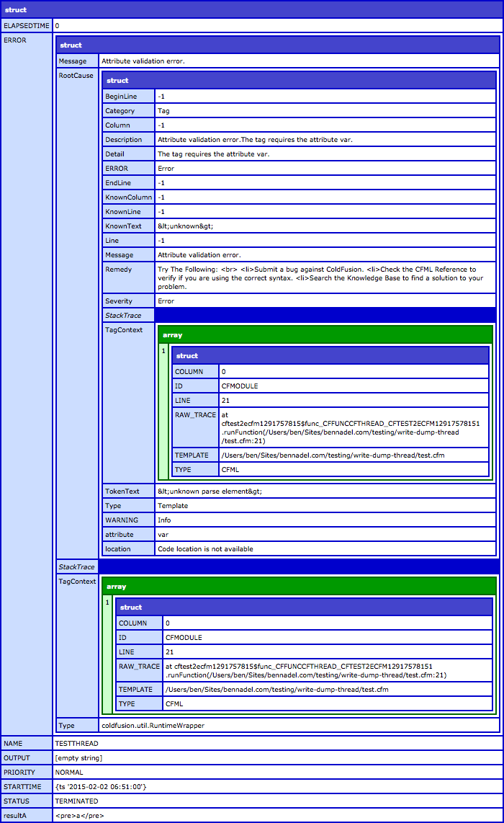Click the ELAPSEDTIME value 0
Screen dimensions: 504x823
pyautogui.click(x=57, y=25)
